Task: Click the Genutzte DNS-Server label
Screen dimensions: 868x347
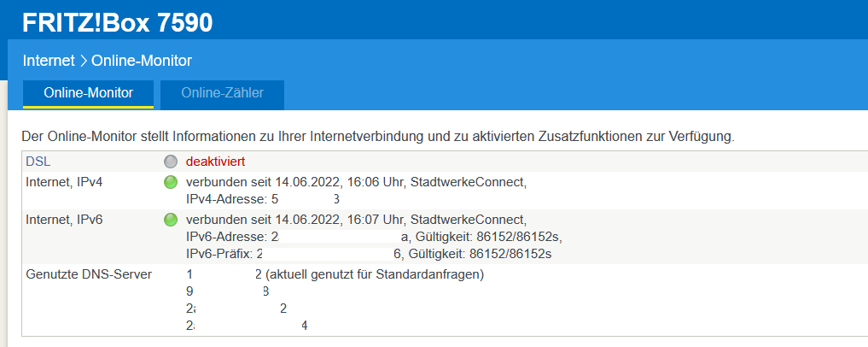Action: click(x=89, y=274)
